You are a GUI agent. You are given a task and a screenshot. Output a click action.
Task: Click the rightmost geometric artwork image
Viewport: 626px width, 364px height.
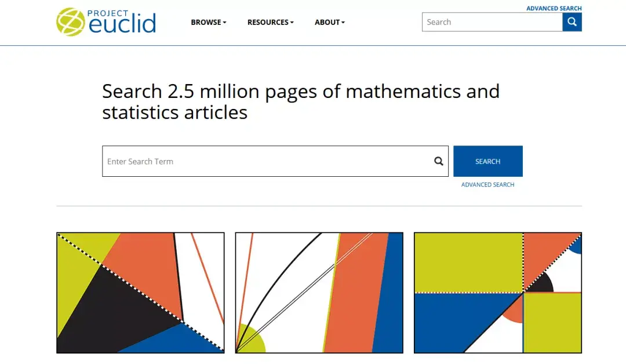coord(497,292)
